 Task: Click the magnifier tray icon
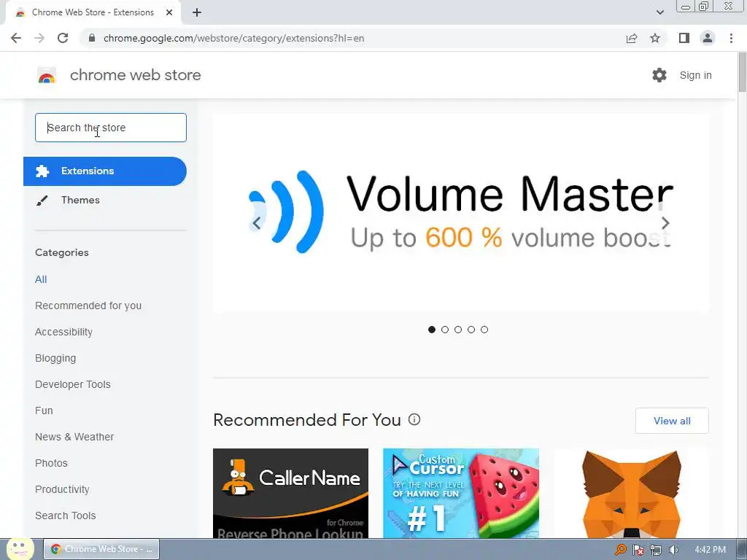pyautogui.click(x=620, y=550)
